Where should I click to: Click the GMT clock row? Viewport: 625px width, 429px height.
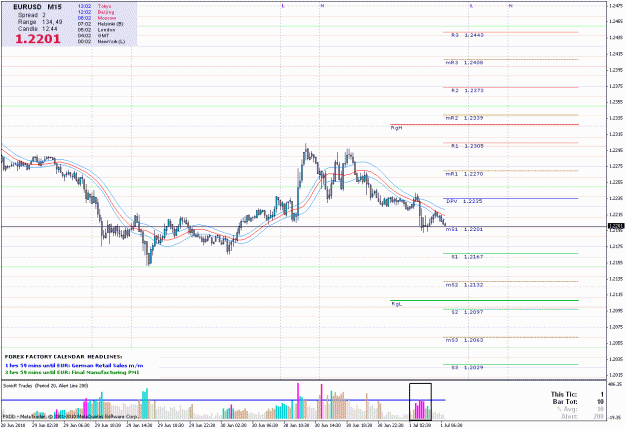coord(93,35)
